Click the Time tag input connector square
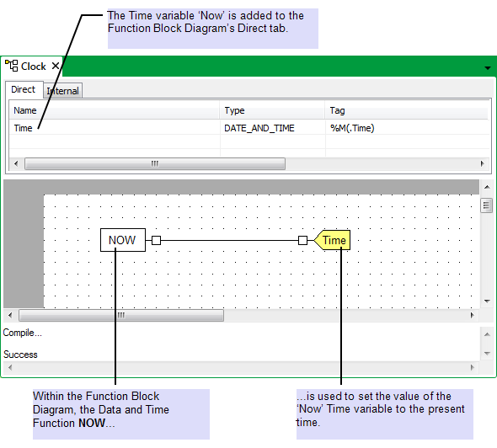The width and height of the screenshot is (497, 448). point(302,240)
